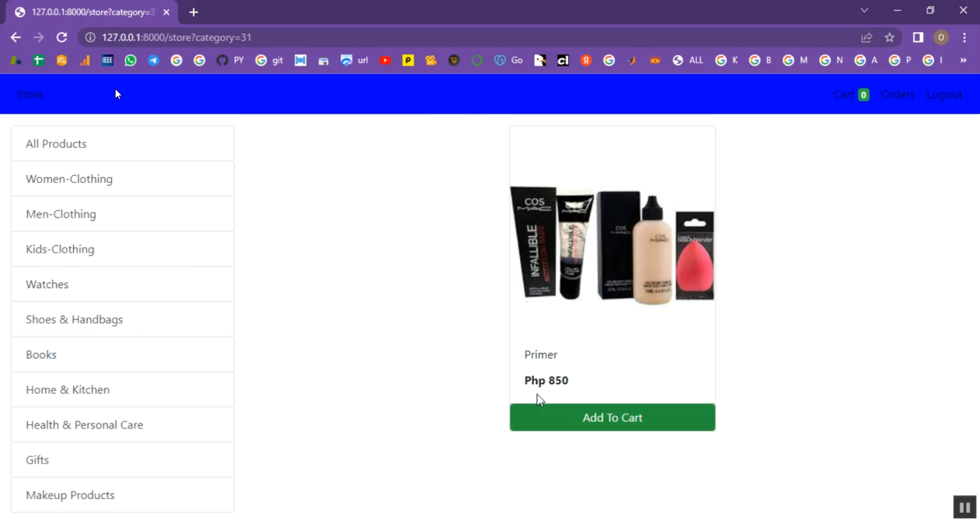This screenshot has height=522, width=980.
Task: Open the Google 'B' bookmark
Action: click(x=760, y=60)
